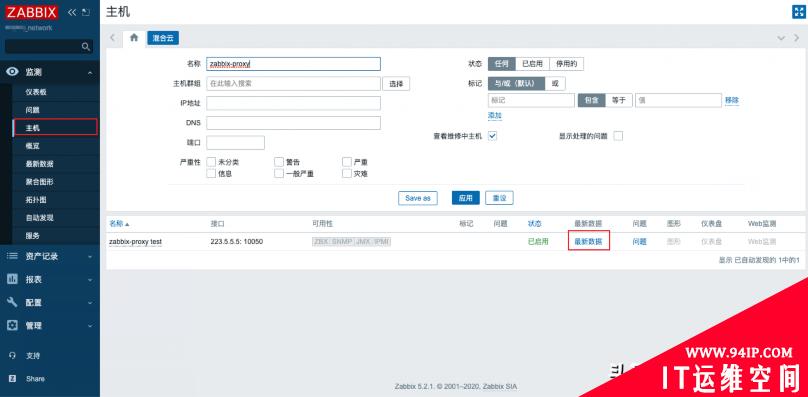
Task: Open 问题 in the sidebar
Action: click(x=32, y=110)
